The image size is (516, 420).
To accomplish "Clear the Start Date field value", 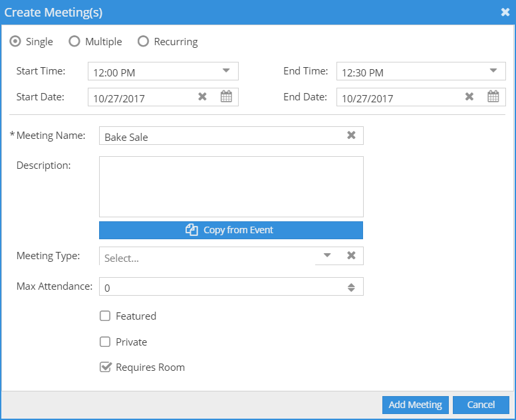I will coord(202,97).
